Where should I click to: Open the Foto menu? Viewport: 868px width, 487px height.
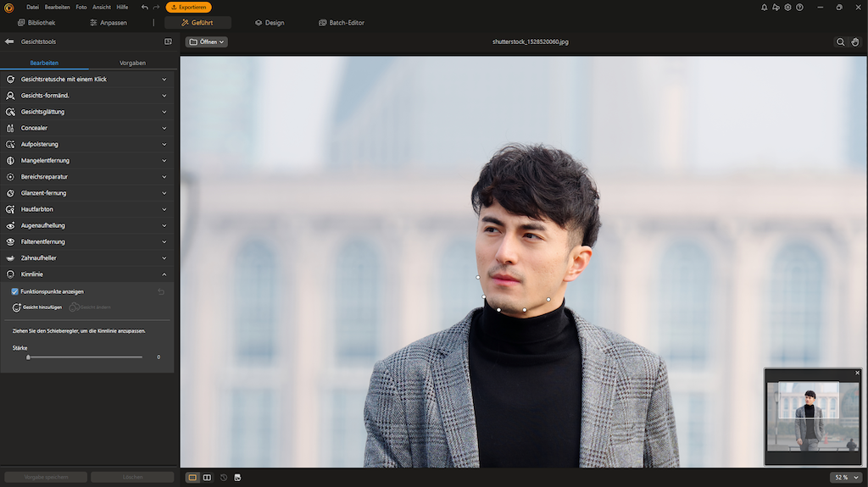pos(81,7)
